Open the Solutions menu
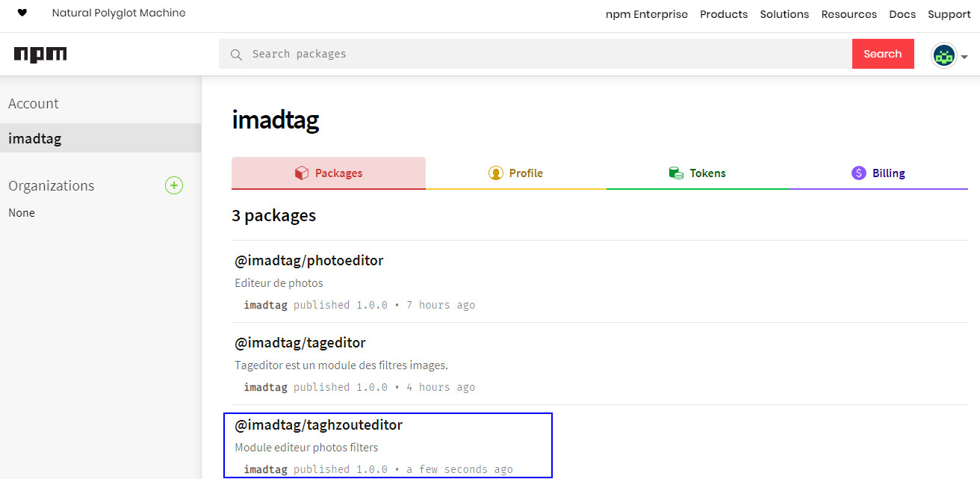This screenshot has width=980, height=479. (784, 14)
